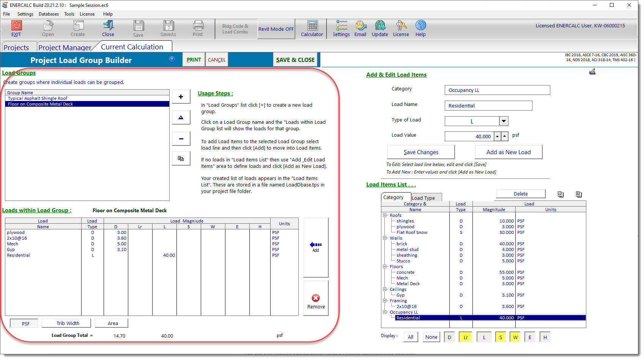Open the Type of Load dropdown

pyautogui.click(x=504, y=121)
